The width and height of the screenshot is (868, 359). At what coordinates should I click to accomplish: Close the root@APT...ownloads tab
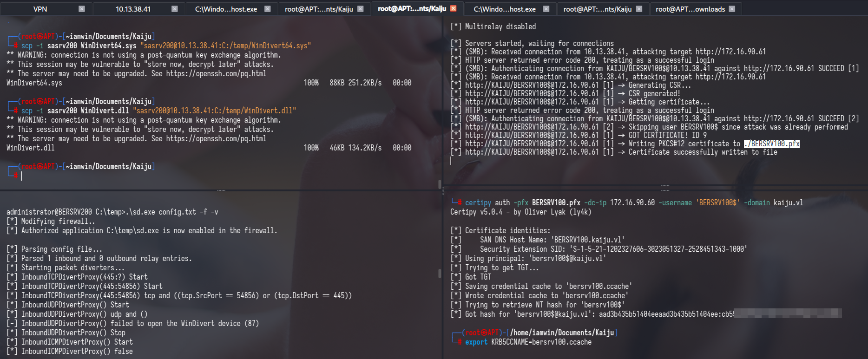point(732,9)
